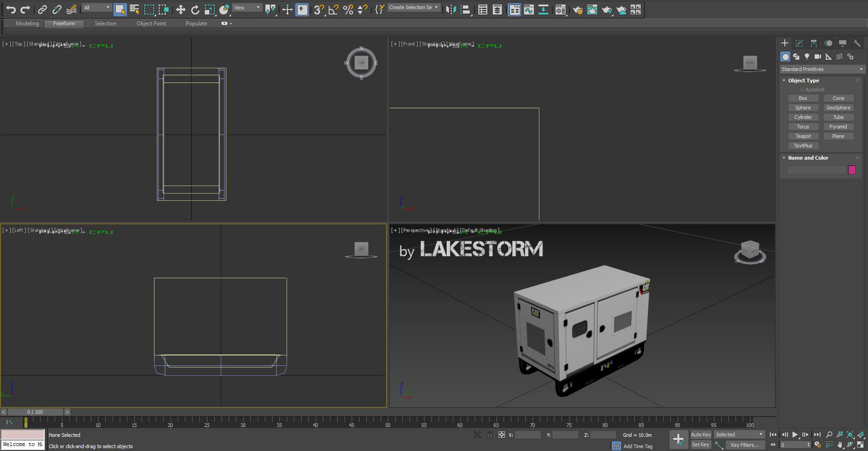
Task: Toggle Percent Snap
Action: coord(348,10)
